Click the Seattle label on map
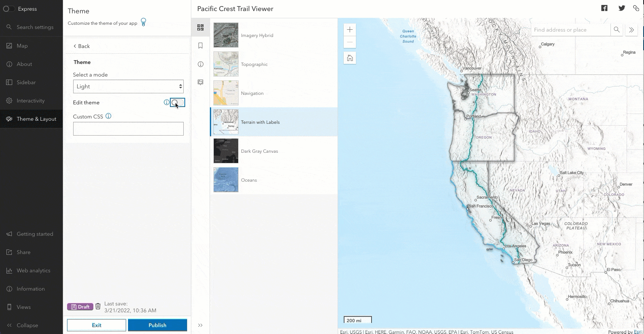This screenshot has width=644, height=334. pos(475,90)
